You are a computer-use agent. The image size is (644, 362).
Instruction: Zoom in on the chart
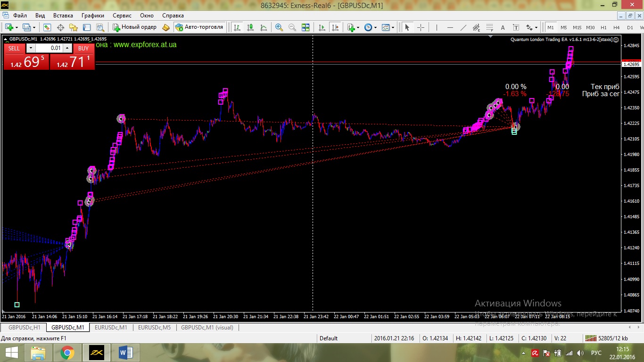pos(279,27)
